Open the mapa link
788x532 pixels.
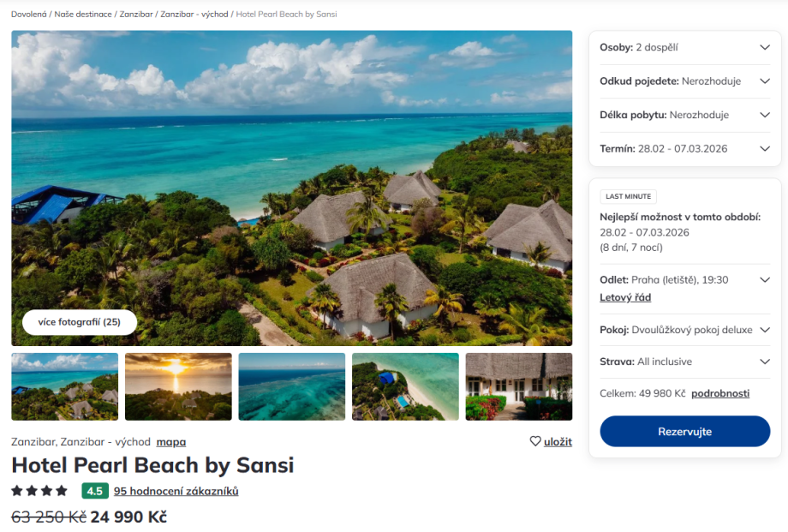click(x=170, y=442)
